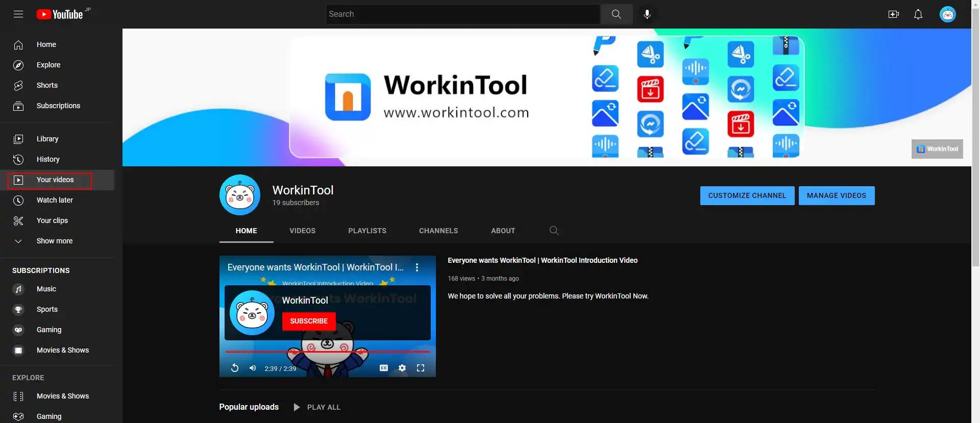980x423 pixels.
Task: Click the YouTube logo
Action: [60, 14]
